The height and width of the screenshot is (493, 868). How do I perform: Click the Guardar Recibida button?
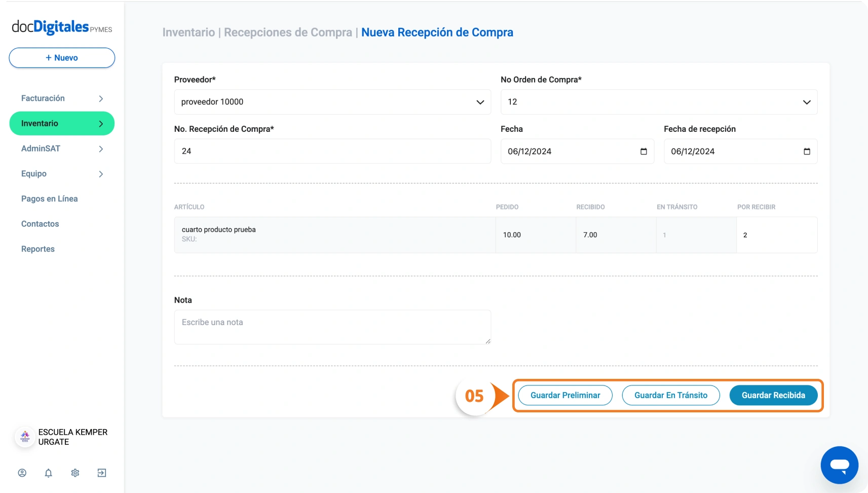point(773,395)
